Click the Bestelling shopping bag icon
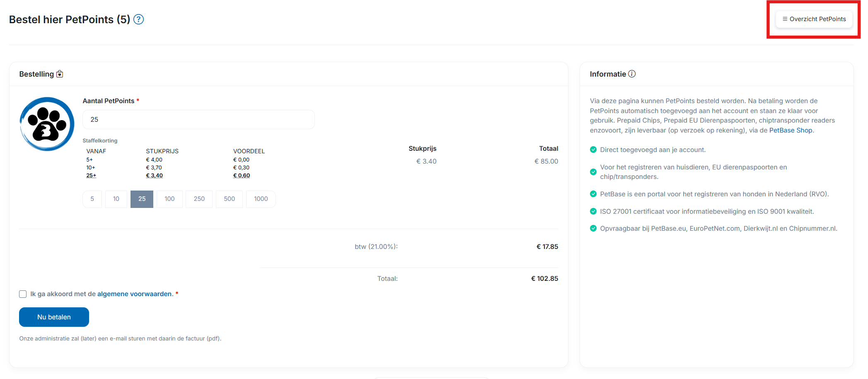This screenshot has height=379, width=868. tap(60, 74)
